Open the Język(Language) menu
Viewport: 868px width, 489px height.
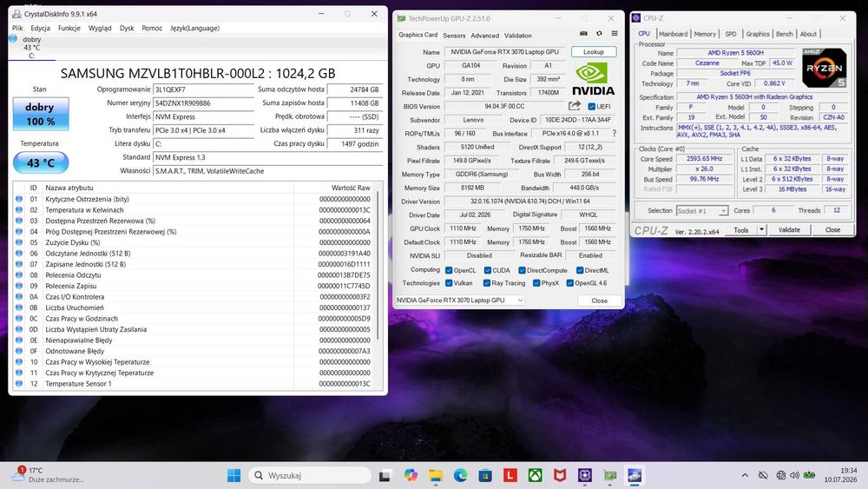coord(194,29)
